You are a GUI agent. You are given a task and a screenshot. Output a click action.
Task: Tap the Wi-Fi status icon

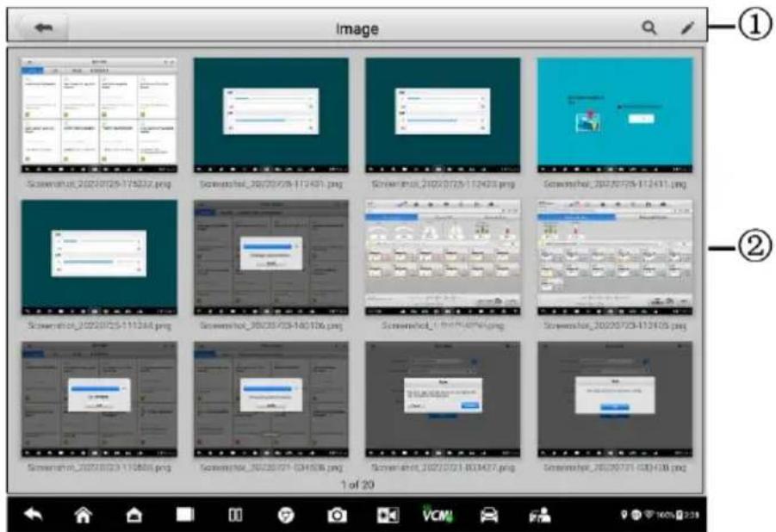[649, 515]
